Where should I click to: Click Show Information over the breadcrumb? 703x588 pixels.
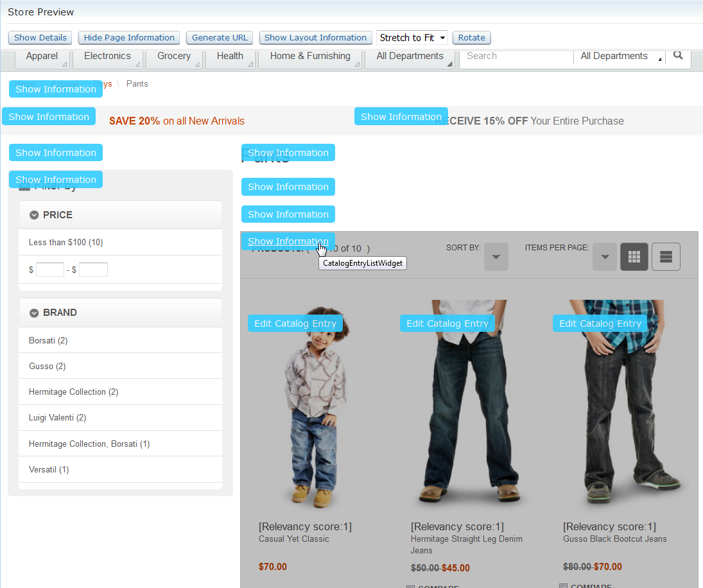56,89
